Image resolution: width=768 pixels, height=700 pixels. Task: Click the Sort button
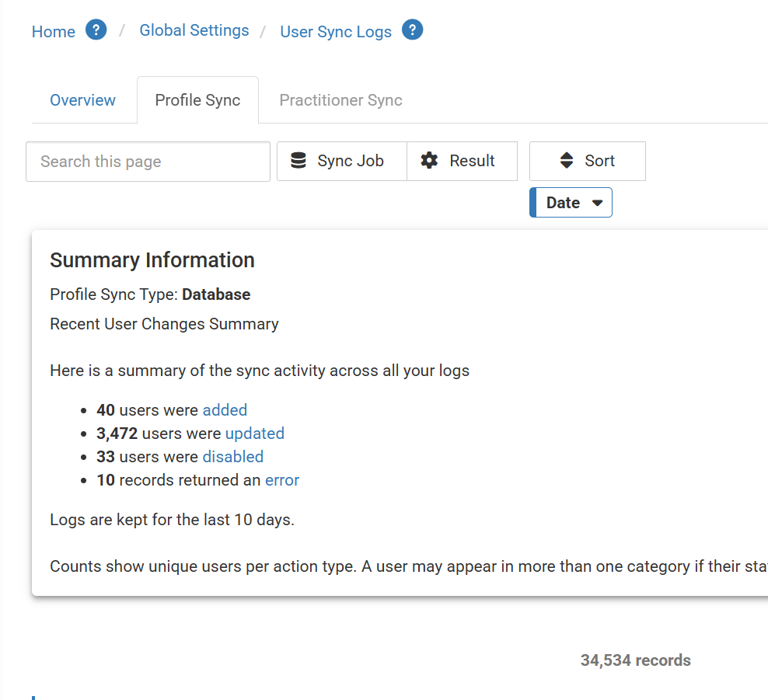pyautogui.click(x=587, y=161)
